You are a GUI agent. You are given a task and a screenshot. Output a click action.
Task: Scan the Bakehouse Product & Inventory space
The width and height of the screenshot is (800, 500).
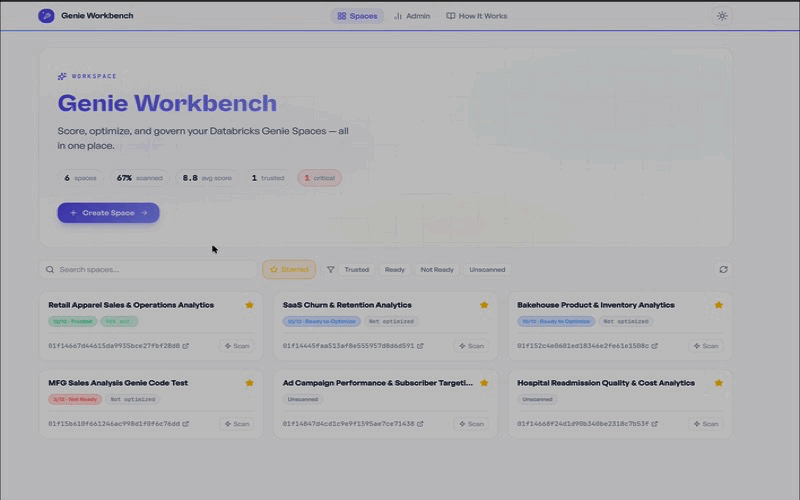click(706, 346)
